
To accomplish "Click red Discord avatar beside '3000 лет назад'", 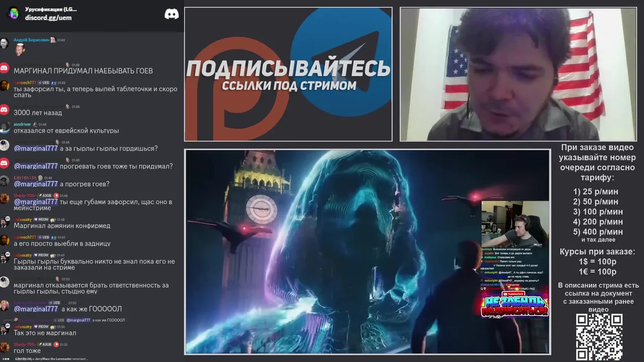I will pyautogui.click(x=5, y=109).
